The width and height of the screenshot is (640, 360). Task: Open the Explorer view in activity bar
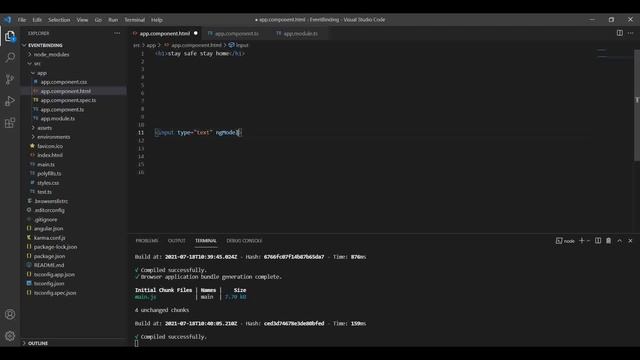pyautogui.click(x=10, y=36)
